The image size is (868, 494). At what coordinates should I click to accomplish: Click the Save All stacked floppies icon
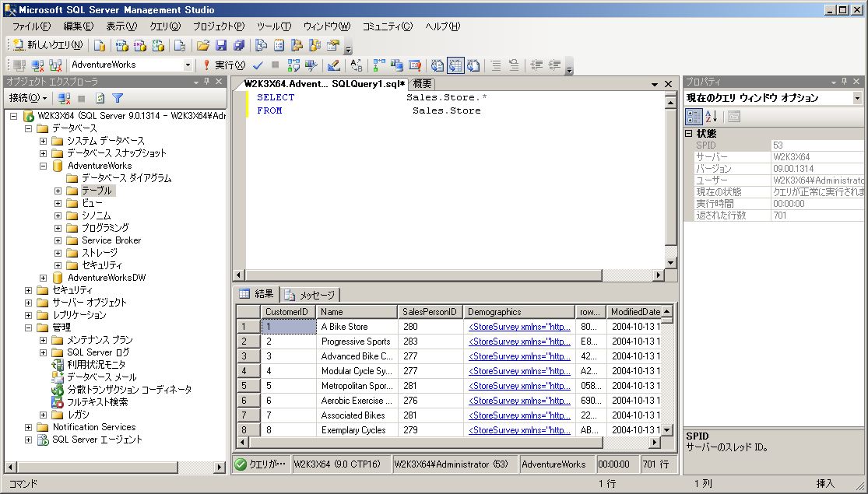coord(238,46)
